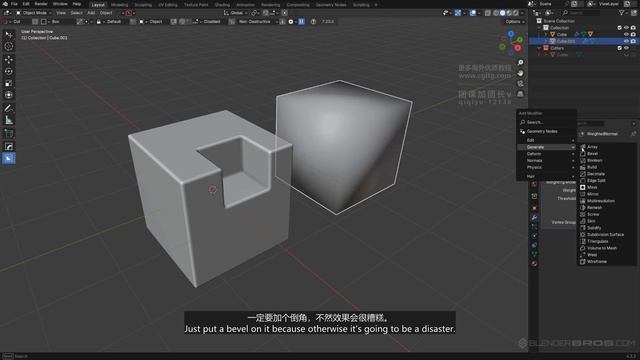Viewport: 640px width, 360px height.
Task: Open the Deform submenu in Add Modifier
Action: (x=547, y=154)
